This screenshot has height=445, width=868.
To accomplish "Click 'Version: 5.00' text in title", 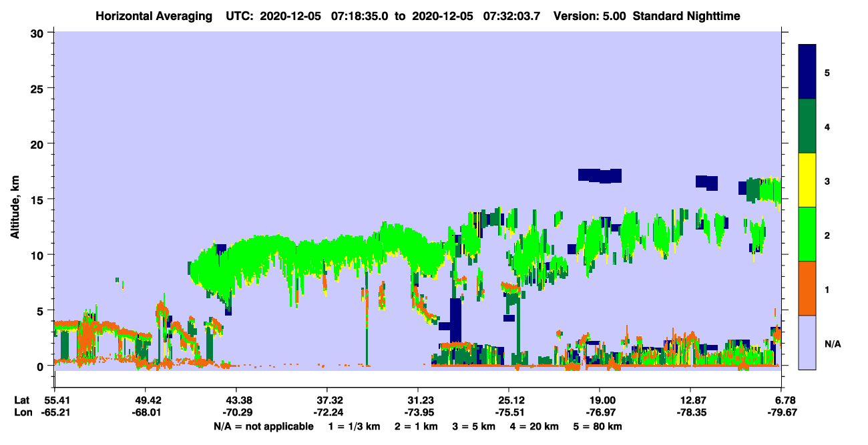I will 589,16.
